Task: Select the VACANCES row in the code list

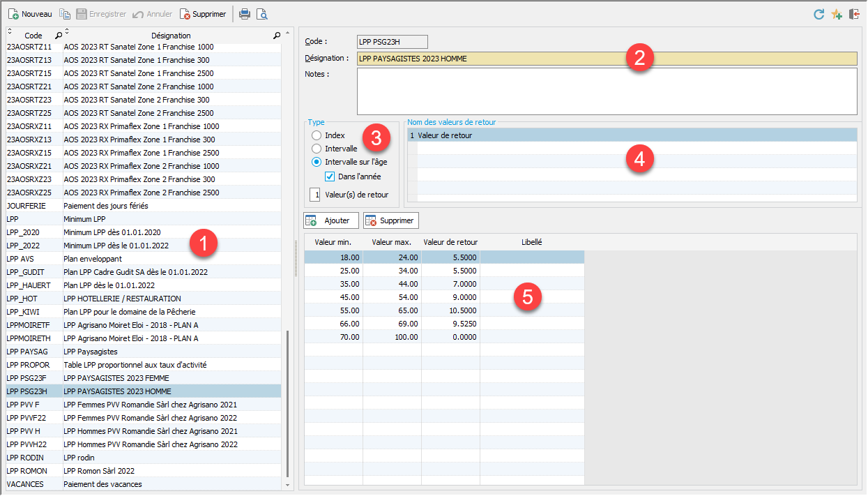Action: click(x=139, y=484)
